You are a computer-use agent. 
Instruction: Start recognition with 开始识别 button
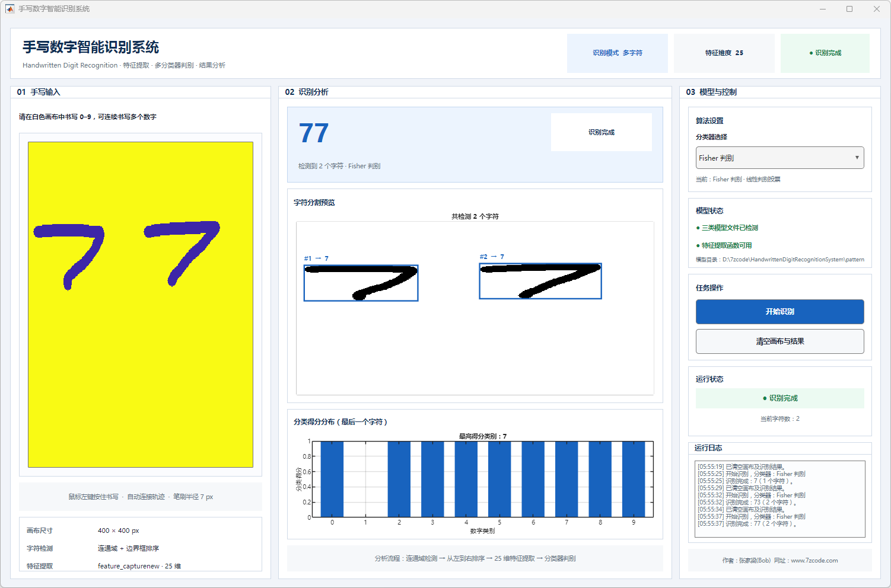click(x=779, y=312)
